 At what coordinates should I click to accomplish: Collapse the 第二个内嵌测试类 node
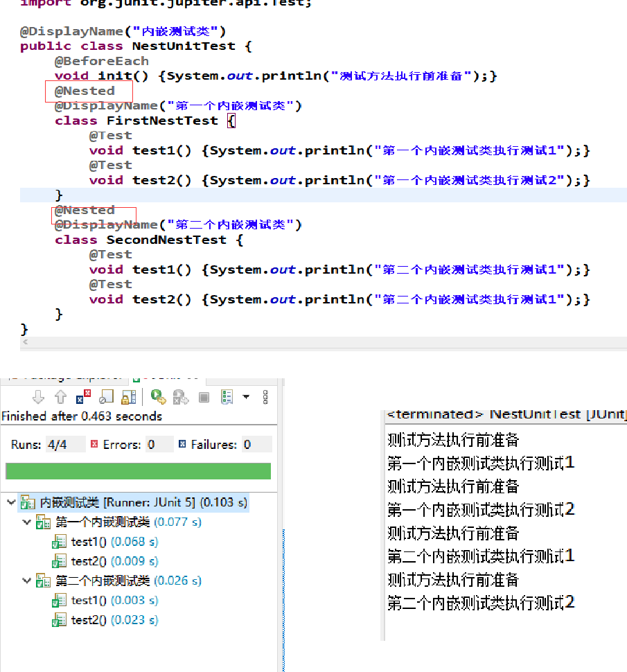(x=27, y=581)
